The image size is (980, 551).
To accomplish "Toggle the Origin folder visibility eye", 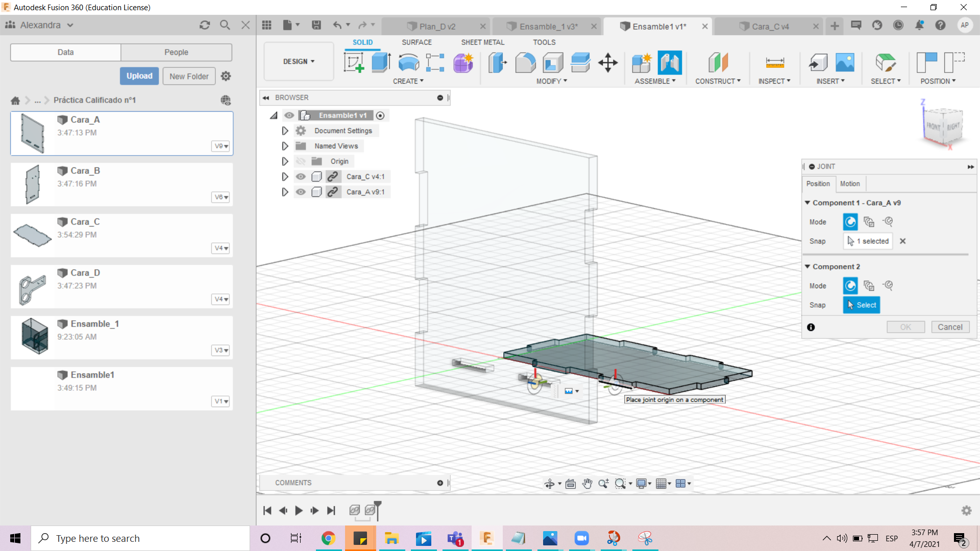I will coord(301,161).
